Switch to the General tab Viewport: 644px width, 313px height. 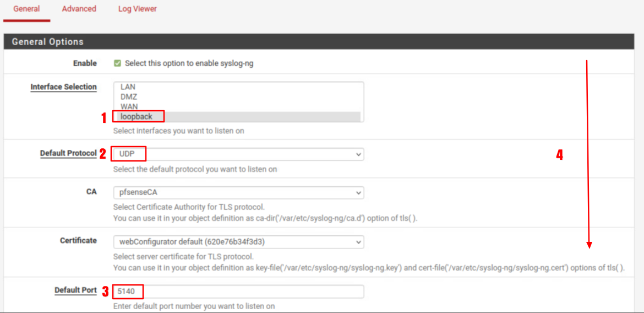(26, 9)
